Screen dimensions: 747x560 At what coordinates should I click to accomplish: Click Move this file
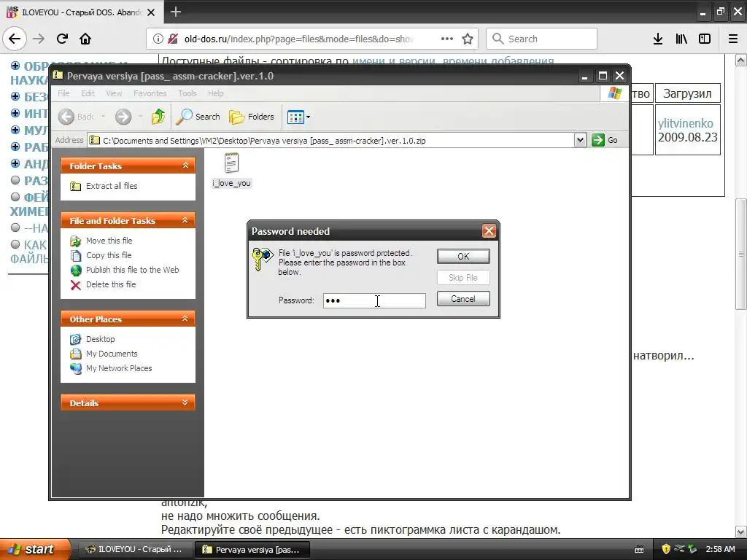point(101,241)
